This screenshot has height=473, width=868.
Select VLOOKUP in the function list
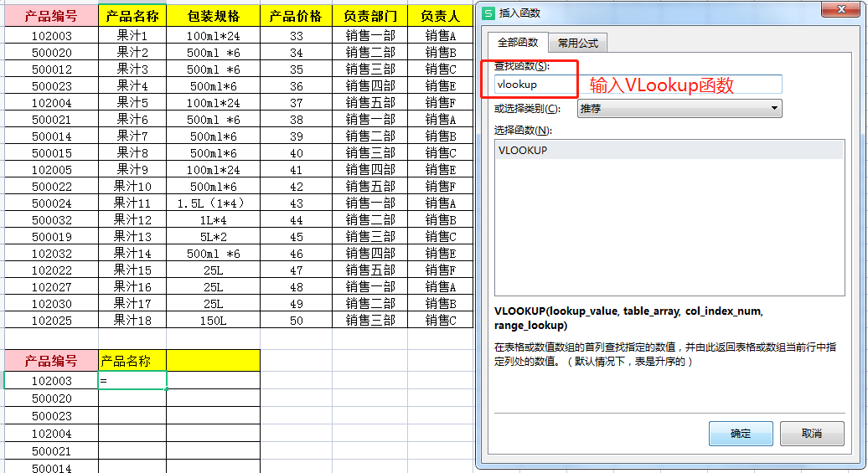[x=669, y=151]
